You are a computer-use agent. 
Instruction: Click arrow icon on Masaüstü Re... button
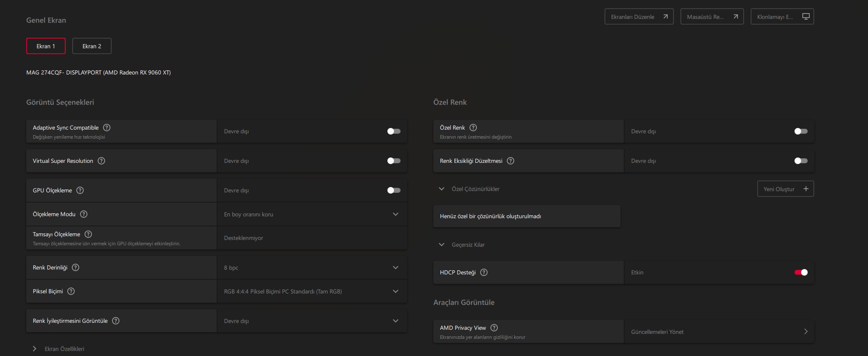pos(736,16)
